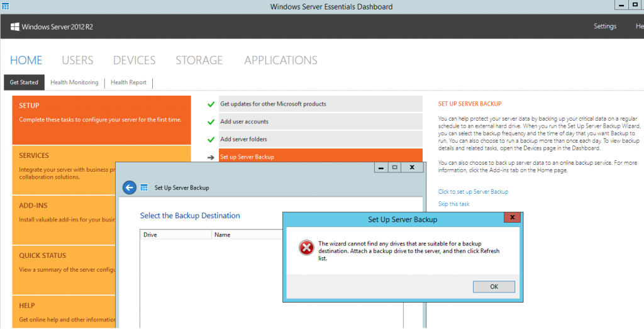The image size is (644, 329).
Task: Click checkmark beside Add user accounts
Action: click(x=211, y=122)
